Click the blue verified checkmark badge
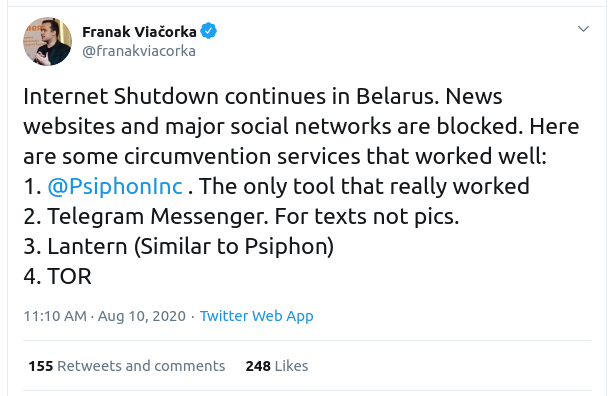Viewport: 611px width, 396px height. click(x=208, y=31)
